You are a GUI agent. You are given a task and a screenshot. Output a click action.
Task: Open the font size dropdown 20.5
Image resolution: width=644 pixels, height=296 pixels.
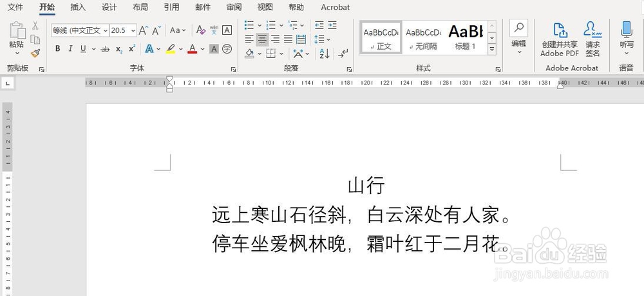point(133,30)
